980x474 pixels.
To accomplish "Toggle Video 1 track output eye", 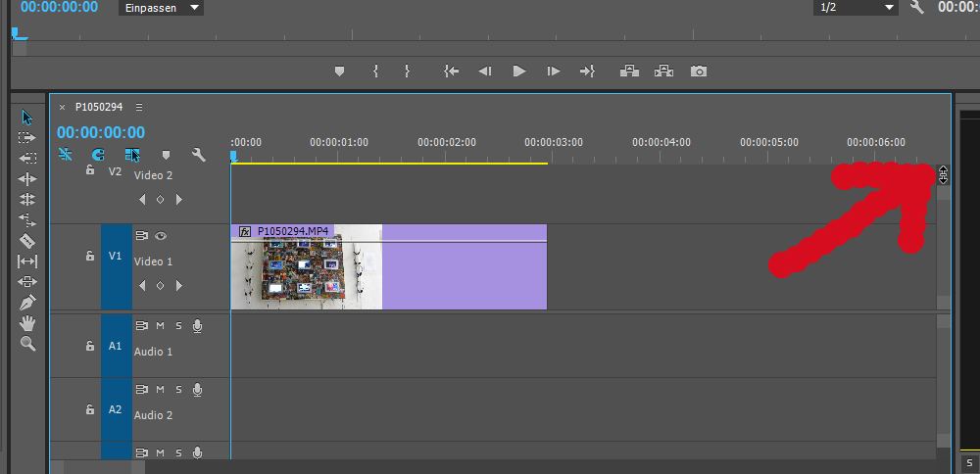I will 161,236.
